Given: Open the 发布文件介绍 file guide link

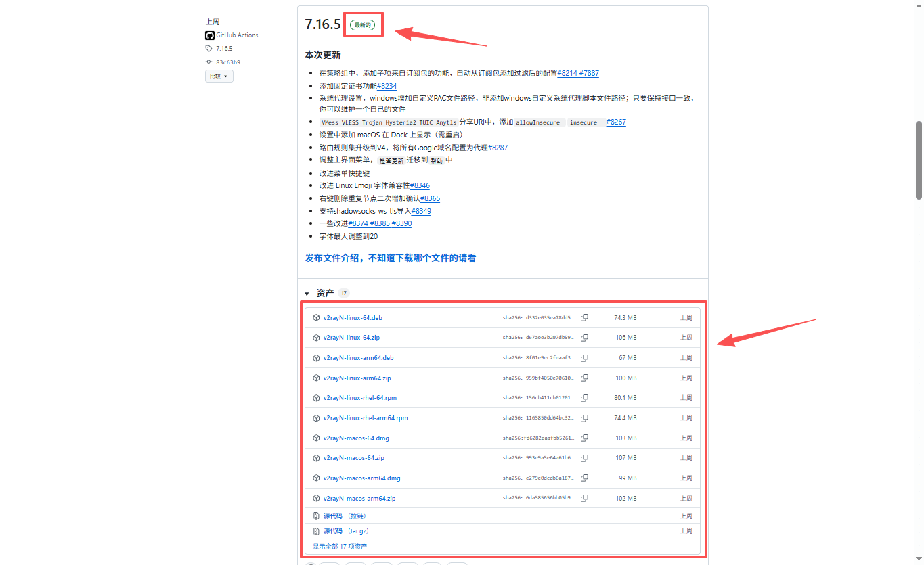Looking at the screenshot, I should [390, 258].
